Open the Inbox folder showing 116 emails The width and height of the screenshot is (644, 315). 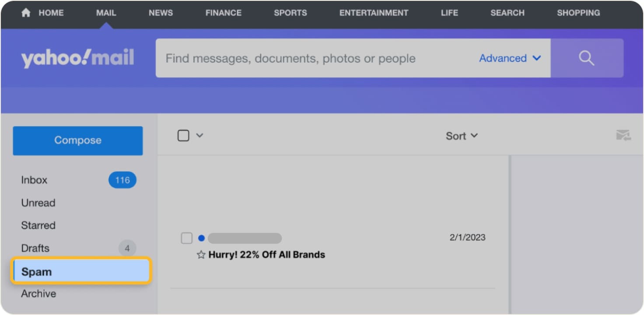[x=34, y=180]
